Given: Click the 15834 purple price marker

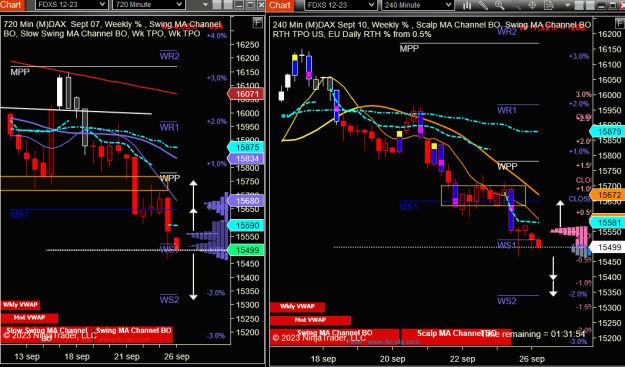Looking at the screenshot, I should pos(247,159).
